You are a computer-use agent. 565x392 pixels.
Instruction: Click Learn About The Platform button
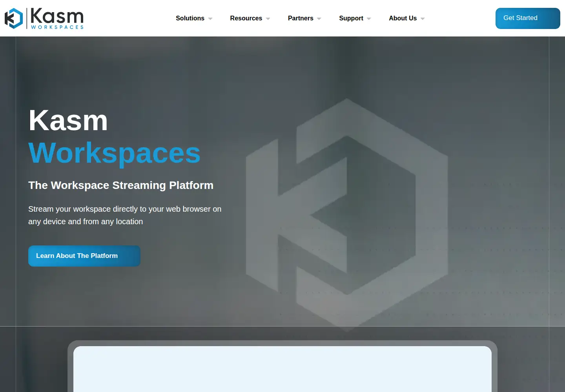pos(84,256)
